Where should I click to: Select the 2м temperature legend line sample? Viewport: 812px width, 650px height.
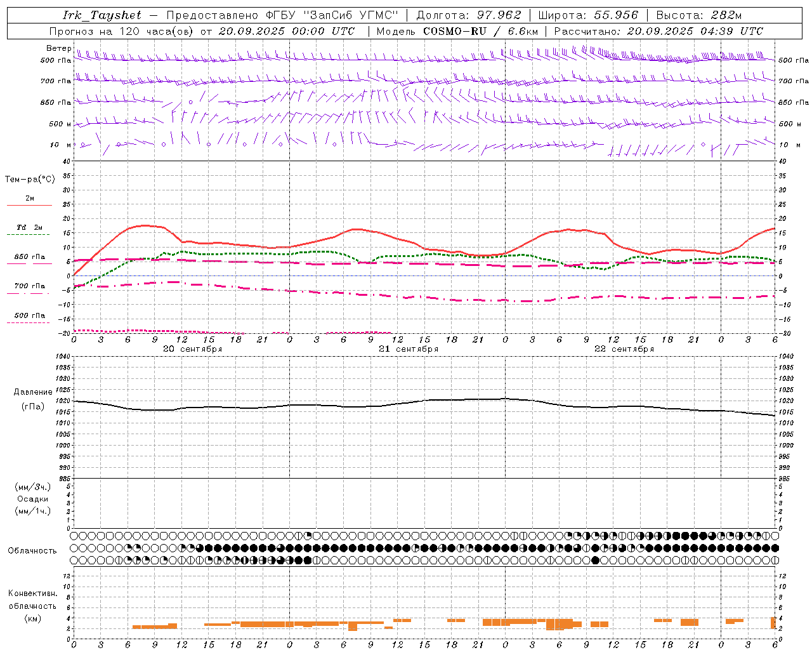click(x=29, y=205)
